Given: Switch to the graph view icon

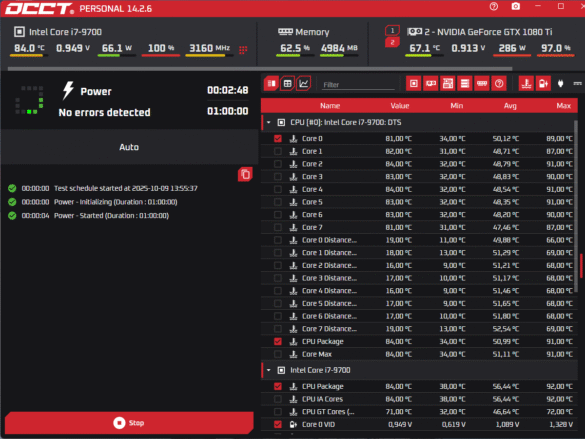Looking at the screenshot, I should 304,84.
